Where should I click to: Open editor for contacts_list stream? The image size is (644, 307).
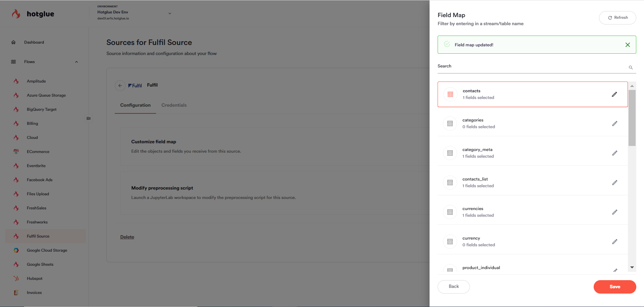614,183
